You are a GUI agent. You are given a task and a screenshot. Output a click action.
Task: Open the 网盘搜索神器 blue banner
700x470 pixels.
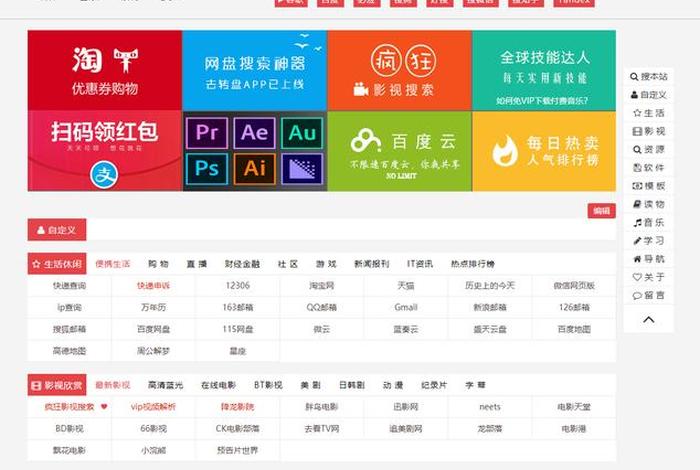click(x=255, y=71)
